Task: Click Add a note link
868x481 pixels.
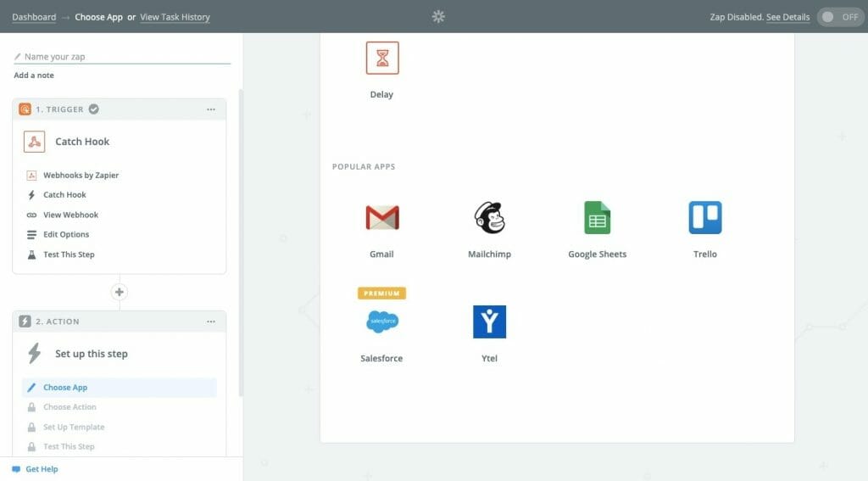Action: [x=34, y=76]
